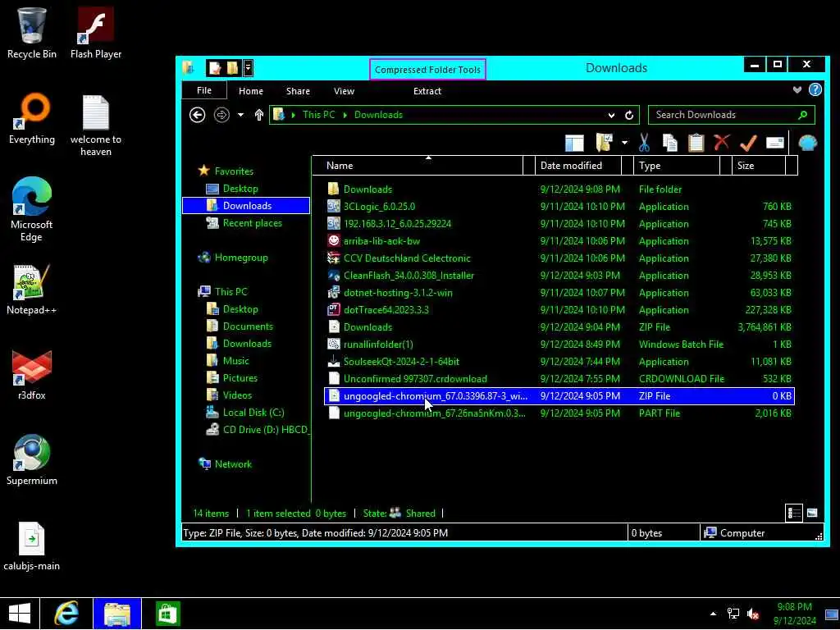The width and height of the screenshot is (840, 630).
Task: Open the Extract ribbon tab
Action: [427, 91]
